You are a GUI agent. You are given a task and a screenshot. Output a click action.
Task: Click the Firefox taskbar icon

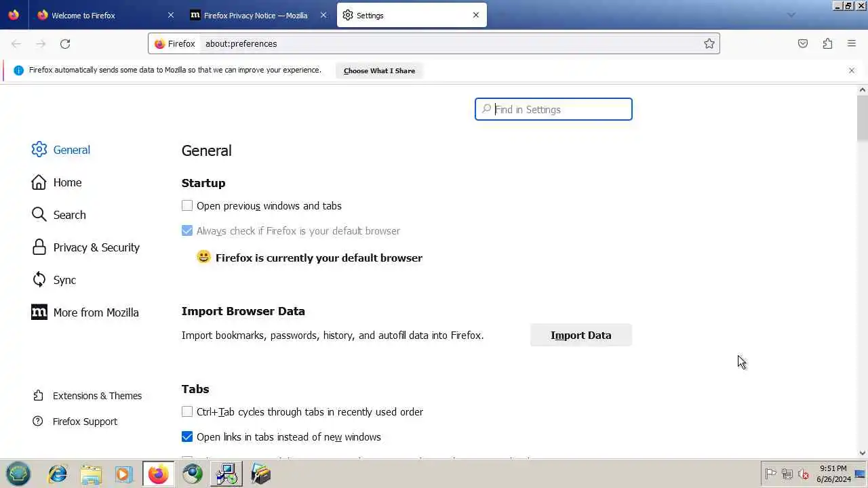pyautogui.click(x=158, y=474)
